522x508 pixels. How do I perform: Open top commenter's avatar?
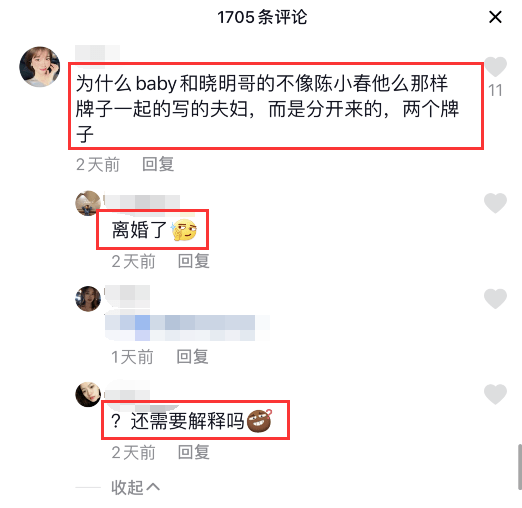40,67
